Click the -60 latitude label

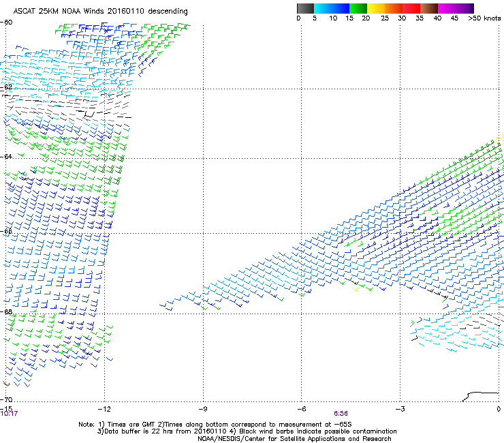coord(6,22)
